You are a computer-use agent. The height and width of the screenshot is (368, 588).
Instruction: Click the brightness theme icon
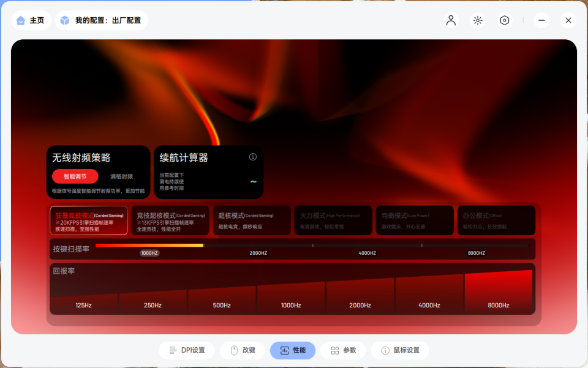pyautogui.click(x=478, y=20)
